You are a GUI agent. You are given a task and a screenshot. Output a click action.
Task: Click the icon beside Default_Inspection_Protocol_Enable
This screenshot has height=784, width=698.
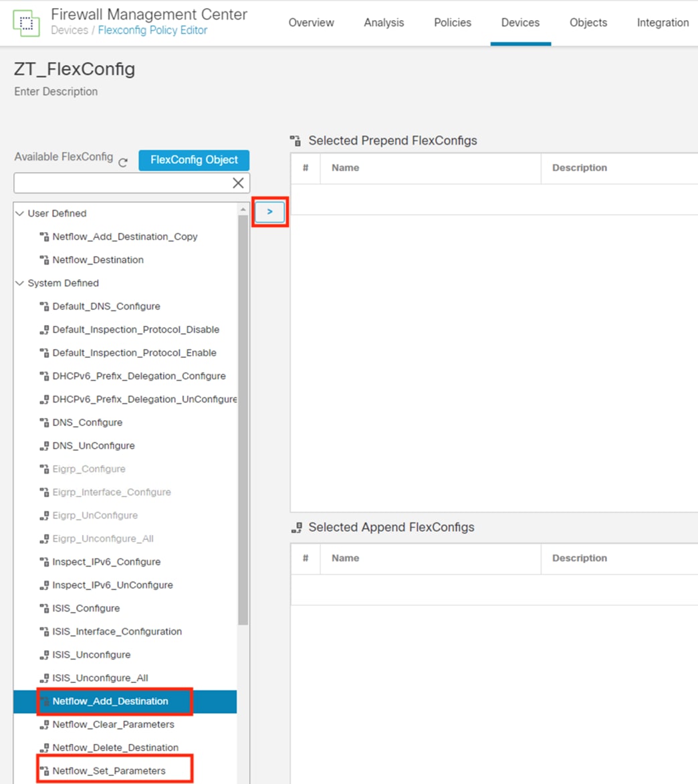tap(45, 353)
